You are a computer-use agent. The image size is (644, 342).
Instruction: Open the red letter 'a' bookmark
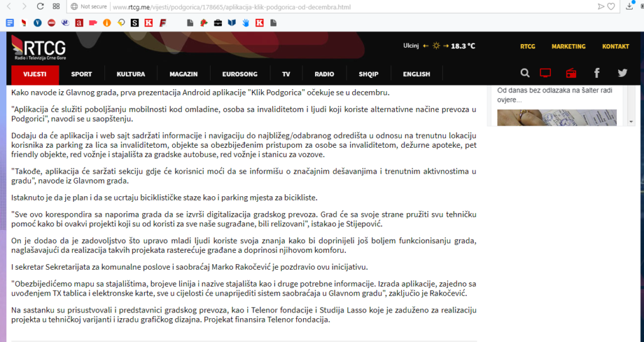tap(79, 23)
